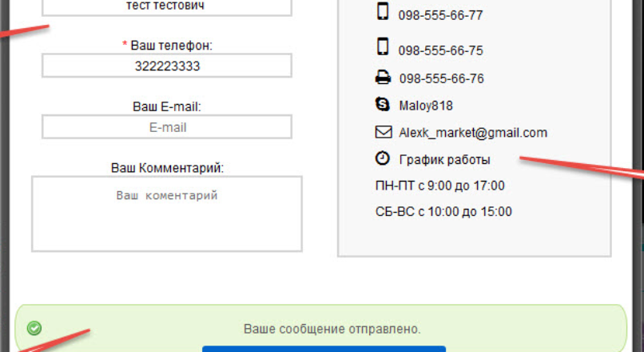Click the Ваш коментарий text area
Viewport: 644px width, 352px height.
167,214
